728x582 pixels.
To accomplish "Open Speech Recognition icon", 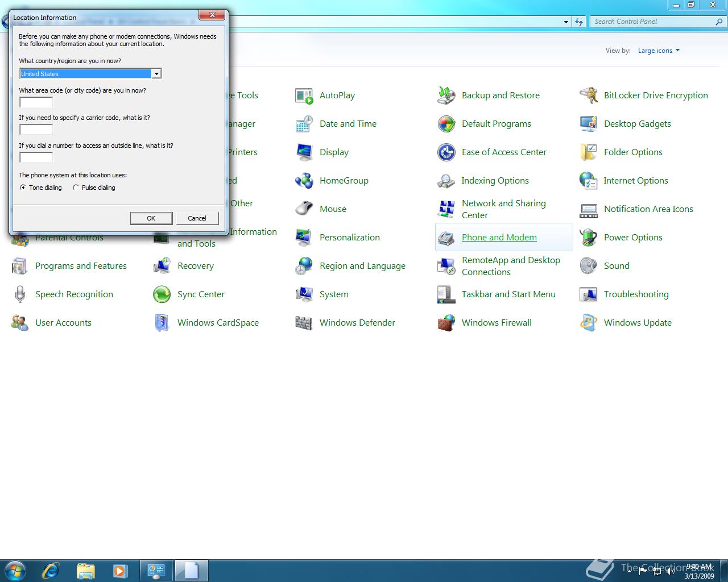I will (19, 294).
